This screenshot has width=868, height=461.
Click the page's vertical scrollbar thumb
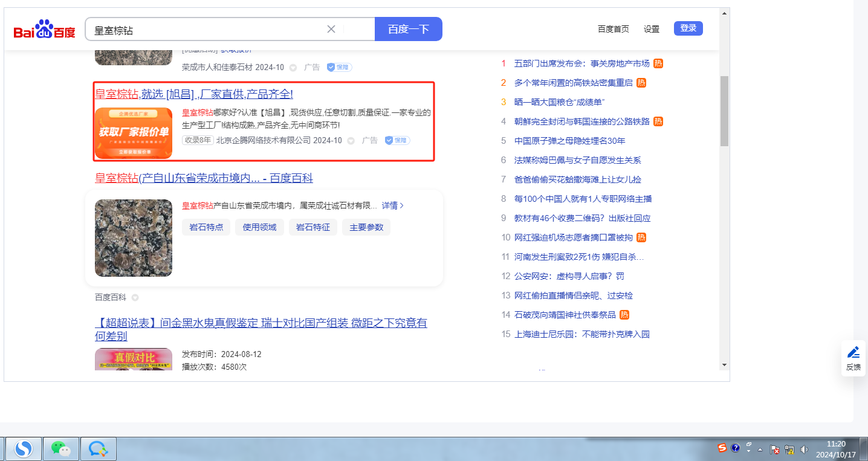click(x=724, y=111)
